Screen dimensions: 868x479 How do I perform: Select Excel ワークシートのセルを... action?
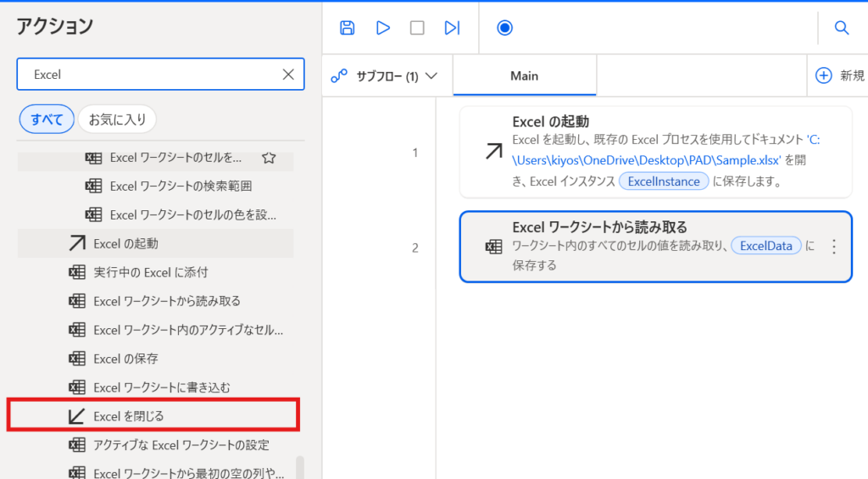tap(156, 158)
